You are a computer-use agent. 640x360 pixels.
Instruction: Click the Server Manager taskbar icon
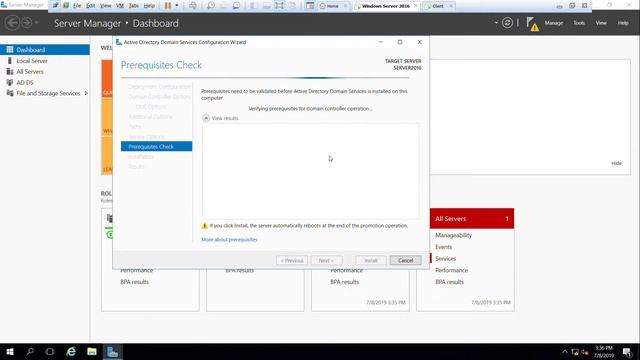112,351
